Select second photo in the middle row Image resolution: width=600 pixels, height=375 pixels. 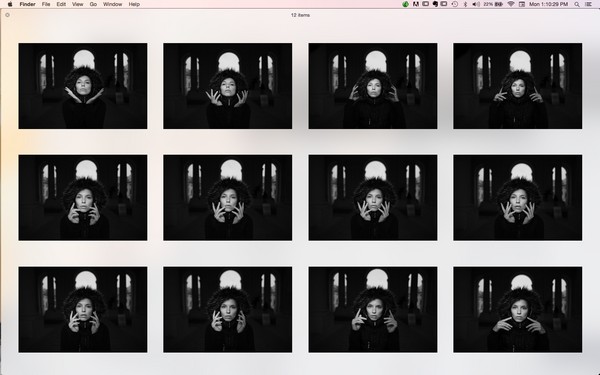(228, 197)
